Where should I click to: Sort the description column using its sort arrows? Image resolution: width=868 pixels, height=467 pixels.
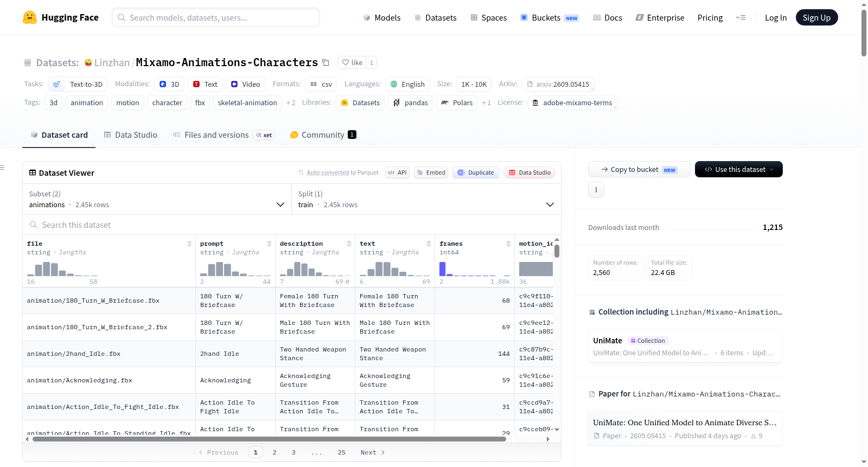349,244
